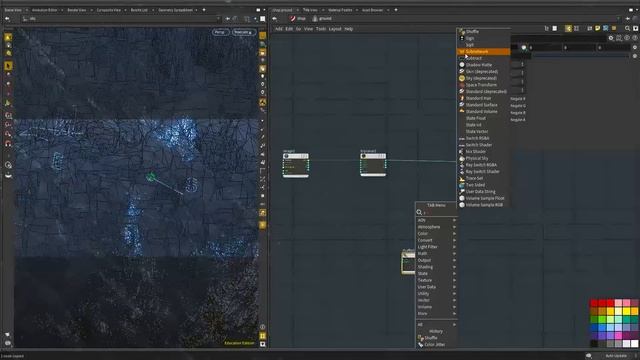Pick the yellow swatch in color palette
Screen dimensions: 640x360
click(626, 311)
